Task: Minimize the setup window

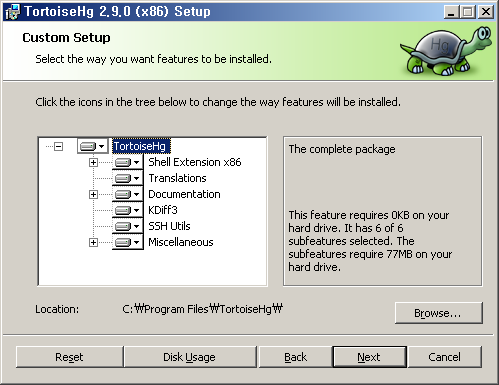Action: pyautogui.click(x=451, y=12)
